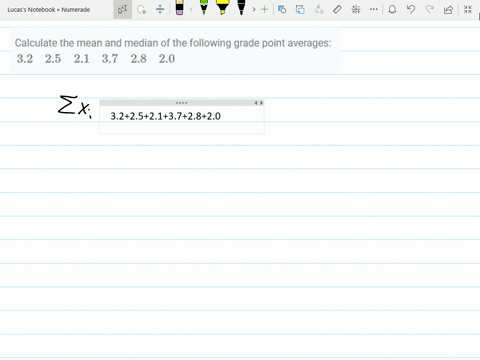The height and width of the screenshot is (360, 480).
Task: Activate Insert or Remove Space tool
Action: click(160, 9)
